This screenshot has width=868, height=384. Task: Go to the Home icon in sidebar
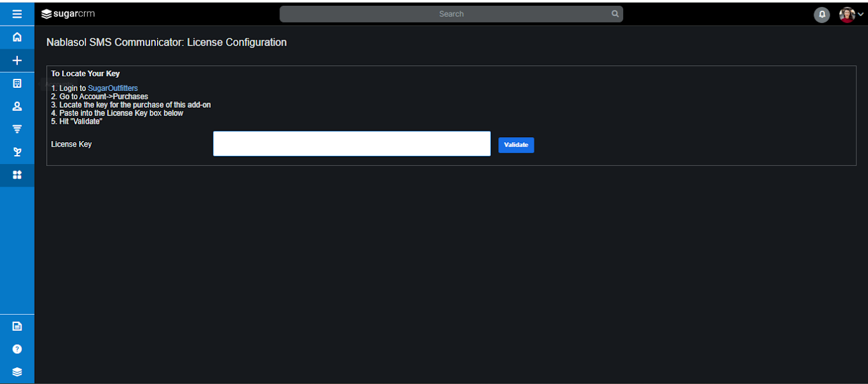point(17,37)
